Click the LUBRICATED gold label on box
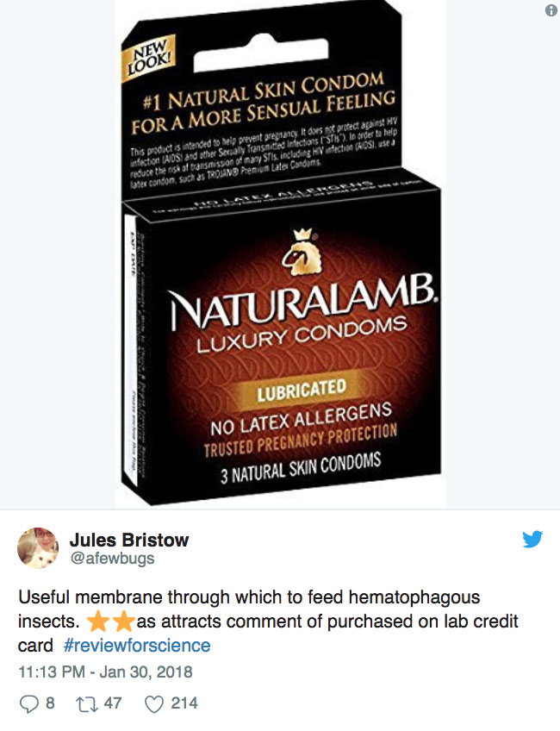This screenshot has width=560, height=731. [x=302, y=390]
